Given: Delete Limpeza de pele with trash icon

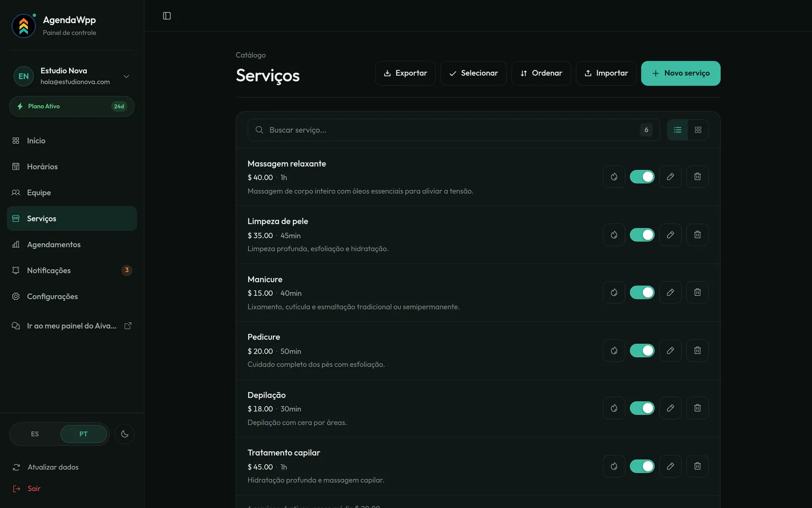Looking at the screenshot, I should 697,235.
